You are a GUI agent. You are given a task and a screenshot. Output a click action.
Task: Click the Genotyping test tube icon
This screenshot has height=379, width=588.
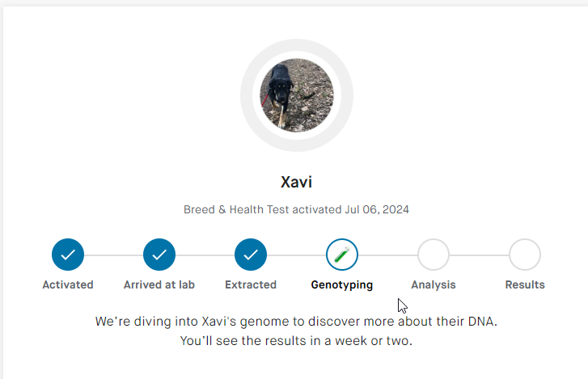click(342, 255)
